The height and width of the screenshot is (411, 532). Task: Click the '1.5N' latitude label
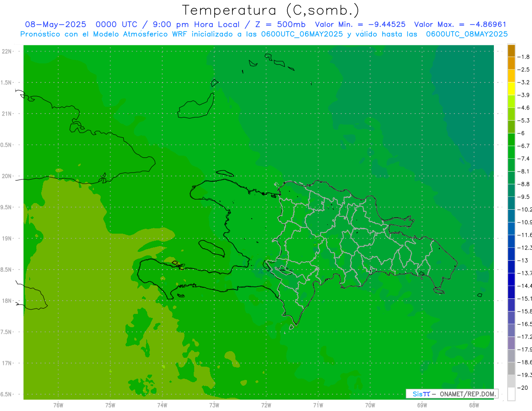pyautogui.click(x=6, y=82)
